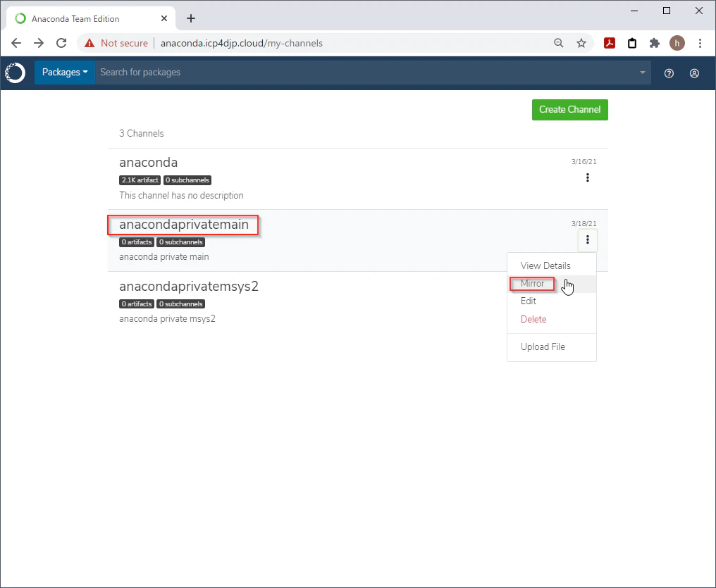Click 'This channel has no description' text

(181, 195)
